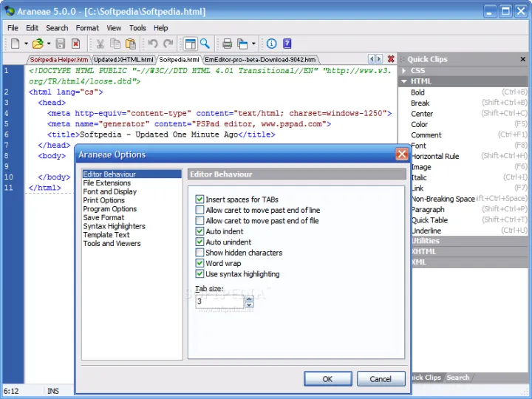This screenshot has height=399, width=532.
Task: Toggle the Quick Clips panel toolbar icon
Action: [191, 44]
